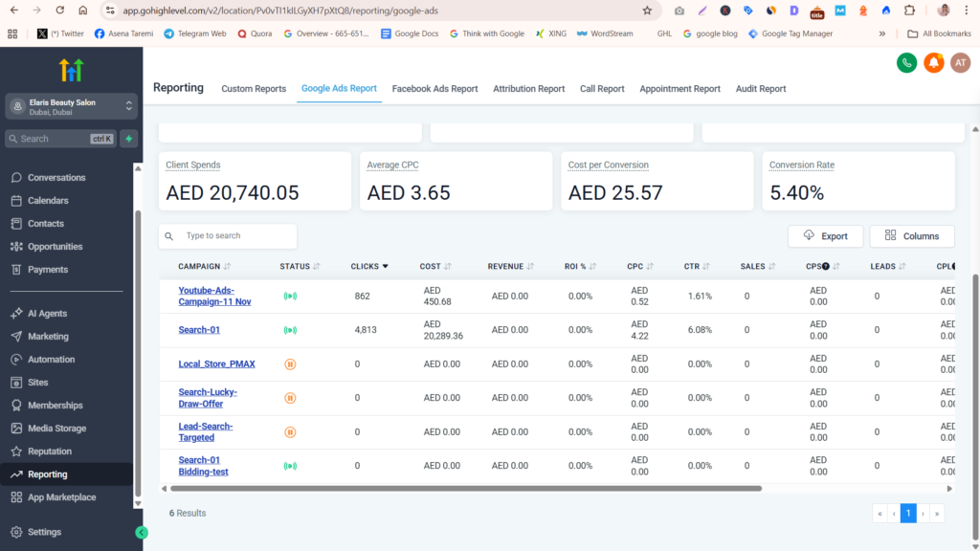Viewport: 980px width, 551px height.
Task: Open App Marketplace in the sidebar
Action: (61, 497)
